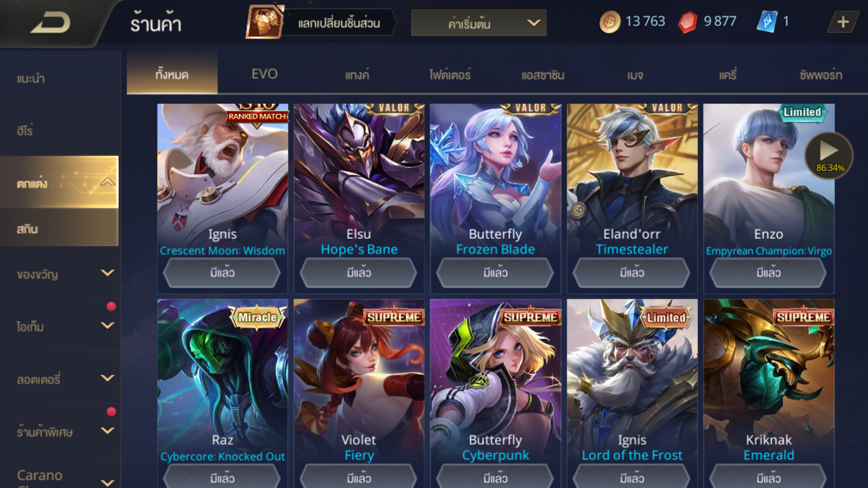Open the ค่าเริ่มต้น sort dropdown

tap(478, 23)
